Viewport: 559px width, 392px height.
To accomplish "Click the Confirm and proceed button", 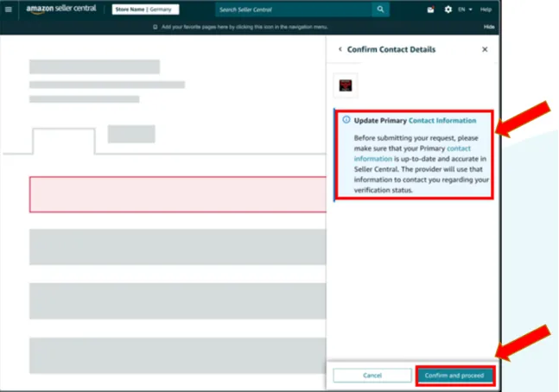I will pyautogui.click(x=454, y=376).
